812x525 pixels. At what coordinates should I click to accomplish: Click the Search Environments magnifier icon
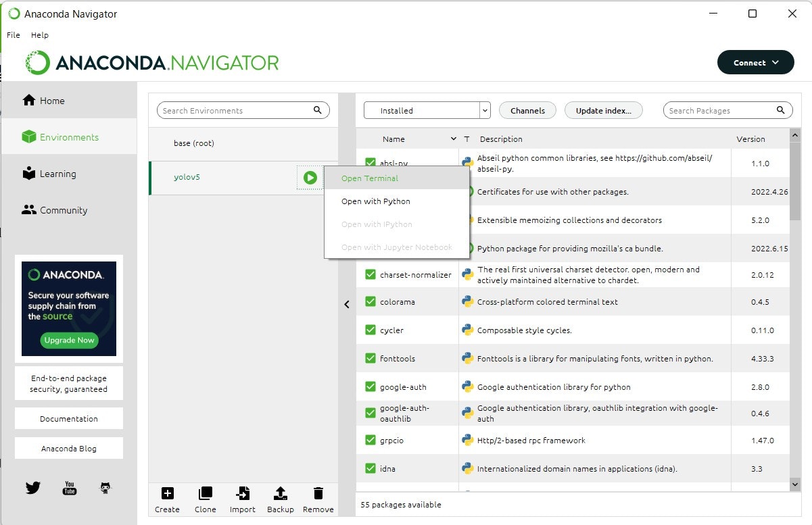318,110
